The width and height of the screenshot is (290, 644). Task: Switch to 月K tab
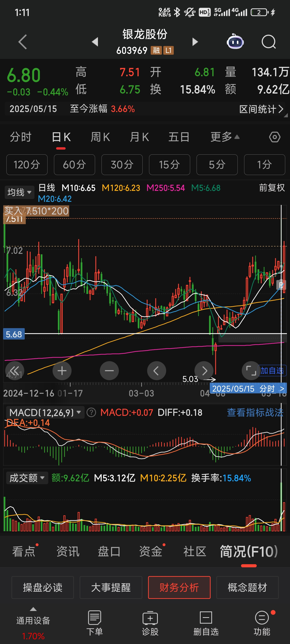pyautogui.click(x=139, y=137)
